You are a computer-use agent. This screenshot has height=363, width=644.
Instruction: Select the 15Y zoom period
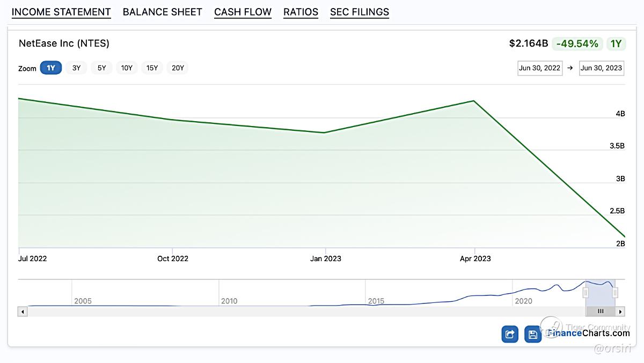[152, 68]
